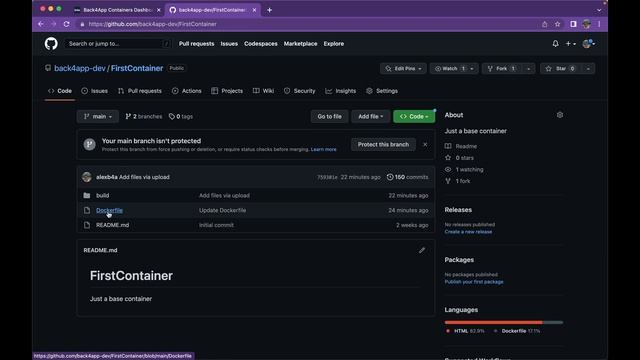640x360 pixels.
Task: Click Create a new release
Action: tap(468, 232)
